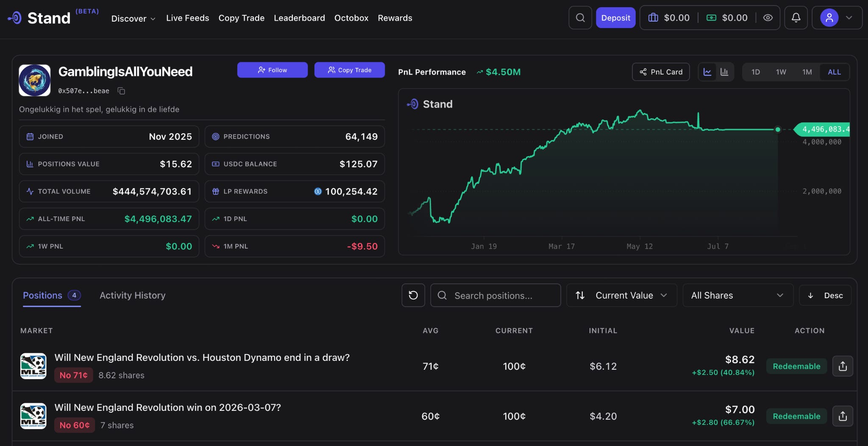Screen dimensions: 868x446
Task: Follow GamblingIsAllYouNeed
Action: click(x=273, y=70)
